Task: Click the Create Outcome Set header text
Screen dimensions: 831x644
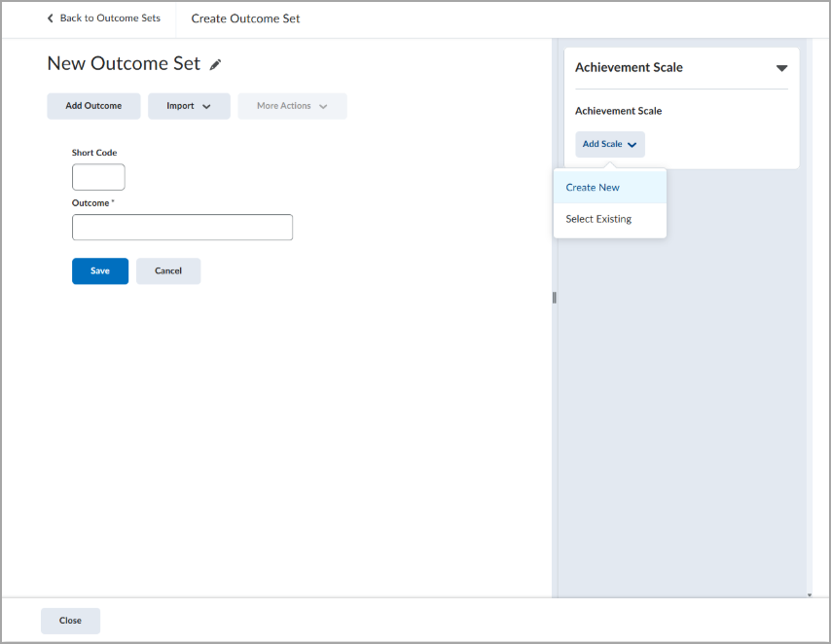Action: [245, 18]
